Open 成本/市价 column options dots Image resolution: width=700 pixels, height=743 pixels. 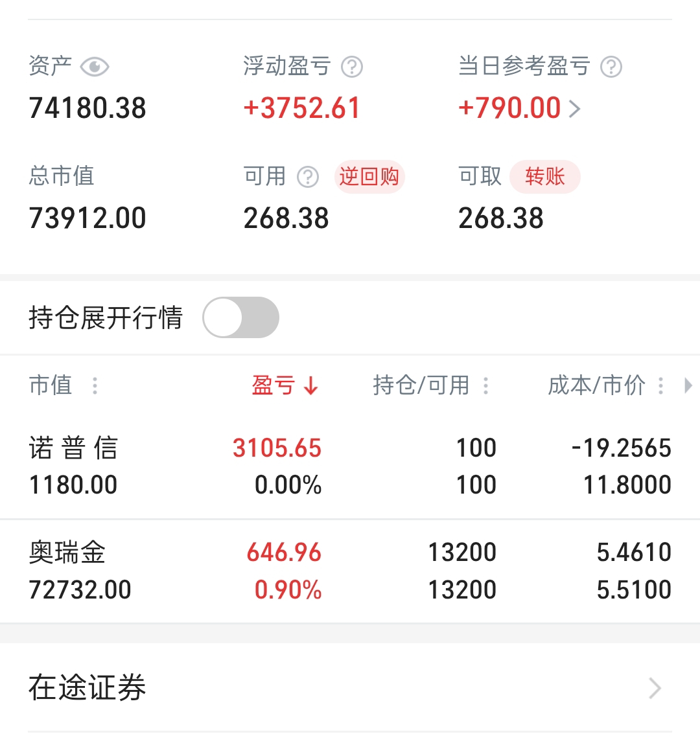point(660,385)
